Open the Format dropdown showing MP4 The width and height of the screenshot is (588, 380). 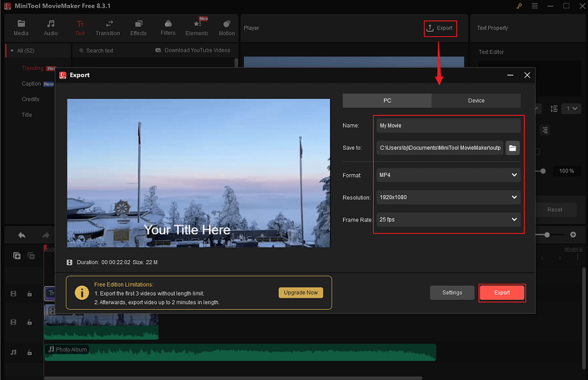coord(448,175)
